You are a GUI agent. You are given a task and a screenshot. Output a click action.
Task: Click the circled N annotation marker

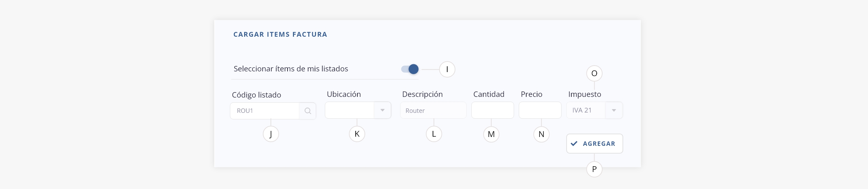[541, 134]
